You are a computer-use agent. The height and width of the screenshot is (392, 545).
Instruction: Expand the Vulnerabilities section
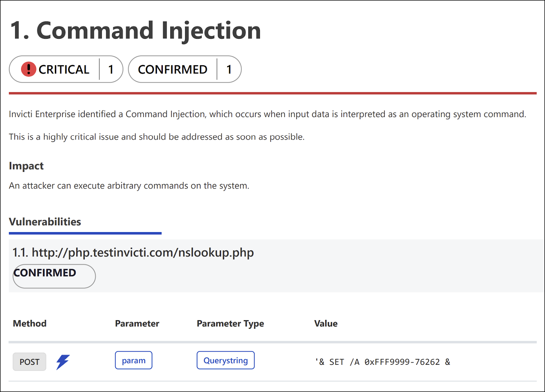(x=45, y=222)
